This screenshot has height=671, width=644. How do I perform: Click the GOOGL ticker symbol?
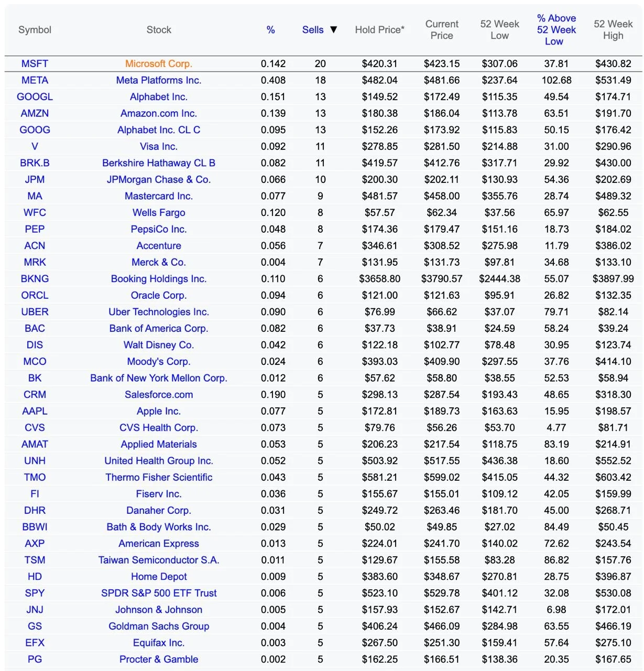pyautogui.click(x=35, y=96)
